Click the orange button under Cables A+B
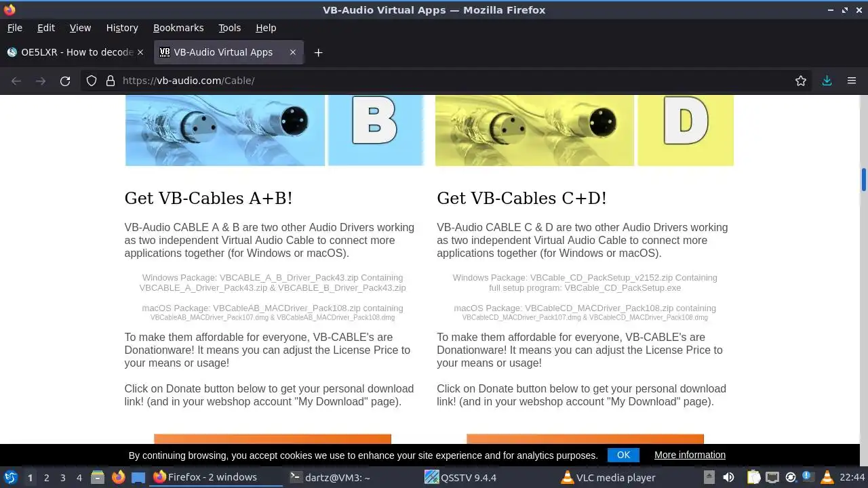The image size is (868, 488). point(273,439)
